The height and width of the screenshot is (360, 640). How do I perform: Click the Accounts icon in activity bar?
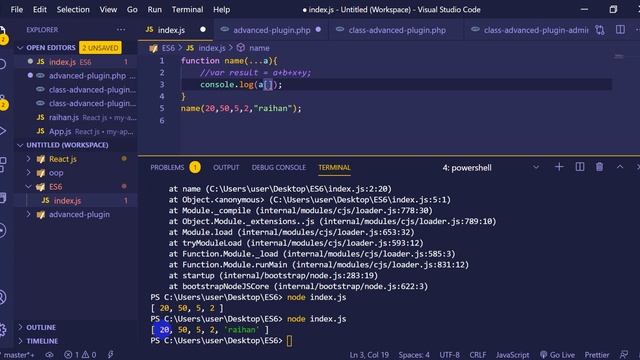(3, 297)
